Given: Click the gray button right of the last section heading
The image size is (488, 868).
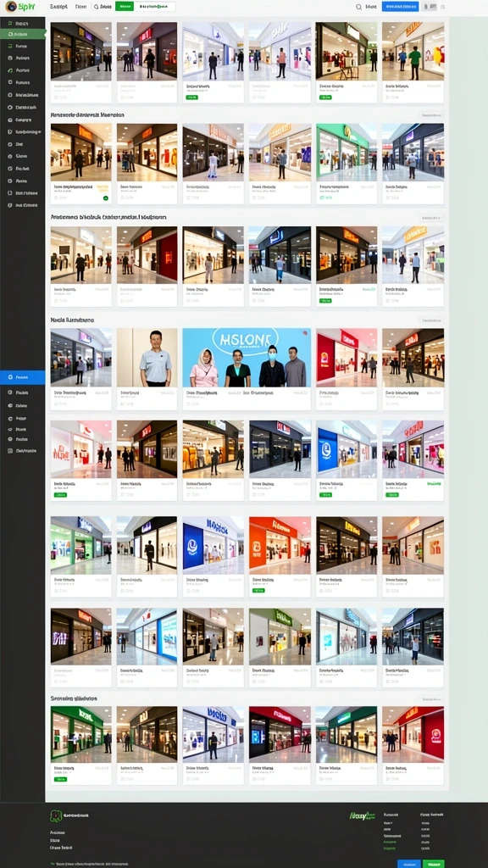Looking at the screenshot, I should [431, 699].
